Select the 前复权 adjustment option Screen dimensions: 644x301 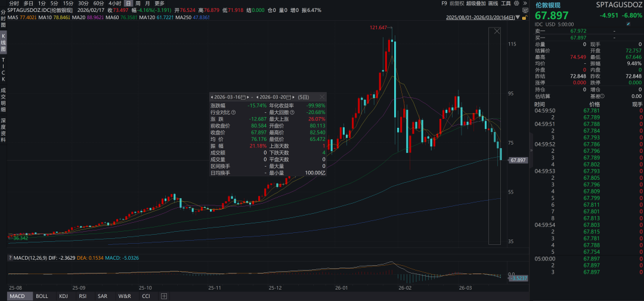[457, 3]
